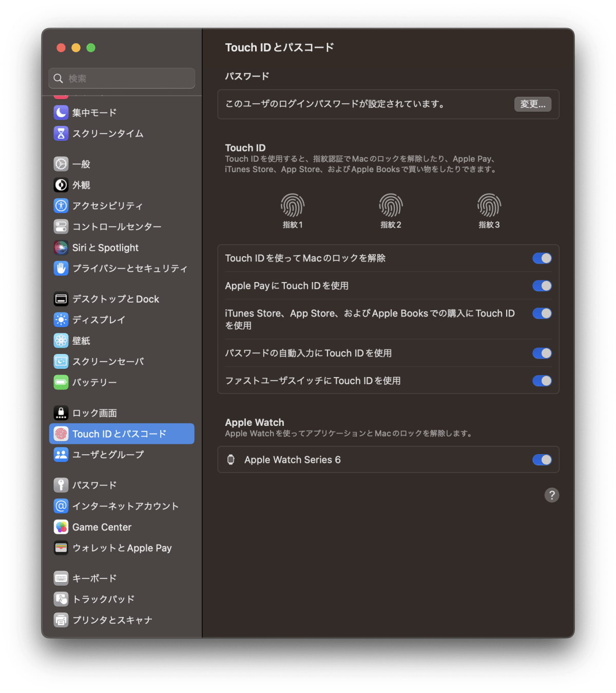Disable Apple Watch Series 6 unlock switch
Viewport: 616px width, 693px height.
point(542,460)
